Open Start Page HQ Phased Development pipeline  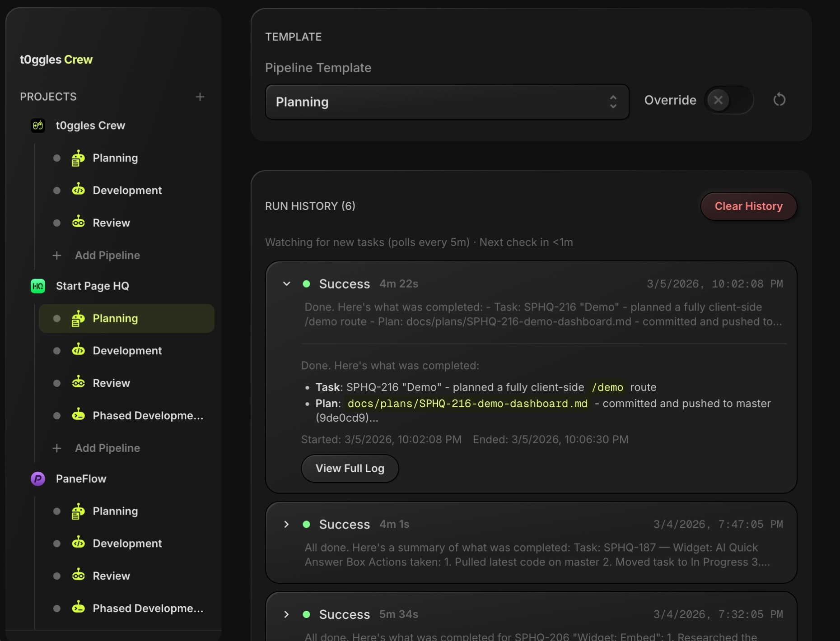(147, 416)
